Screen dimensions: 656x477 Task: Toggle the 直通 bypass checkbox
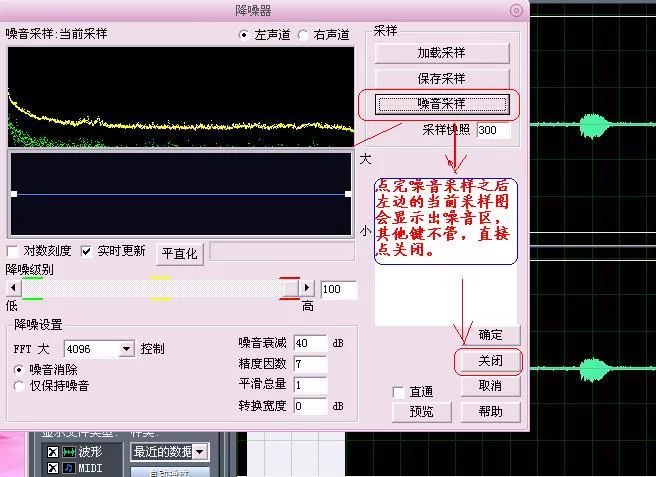[x=399, y=392]
